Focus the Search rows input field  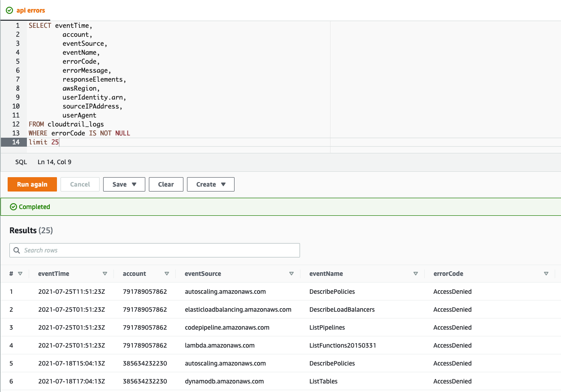(x=155, y=250)
